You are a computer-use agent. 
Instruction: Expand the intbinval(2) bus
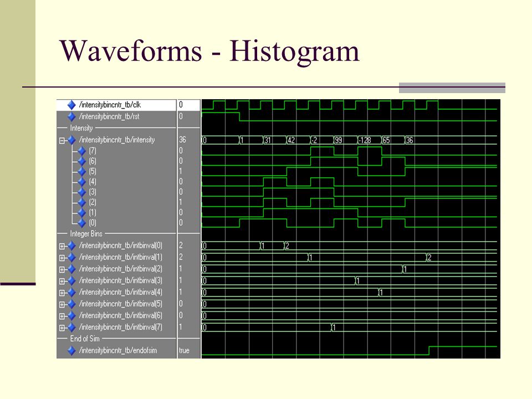click(62, 270)
